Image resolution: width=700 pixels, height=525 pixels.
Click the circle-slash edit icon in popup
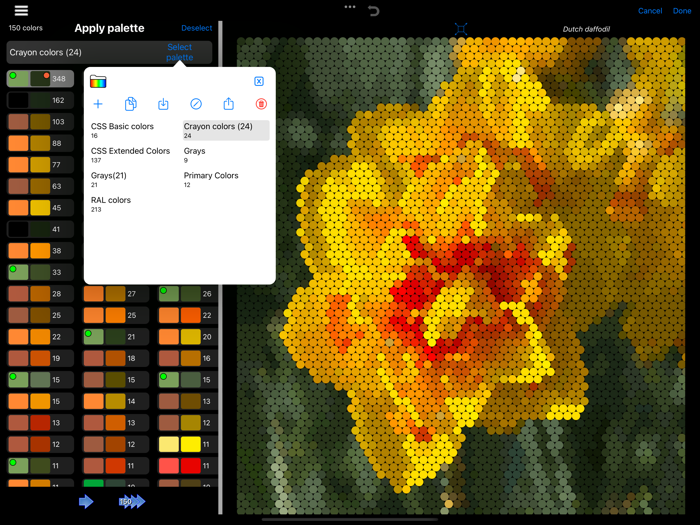(x=196, y=104)
